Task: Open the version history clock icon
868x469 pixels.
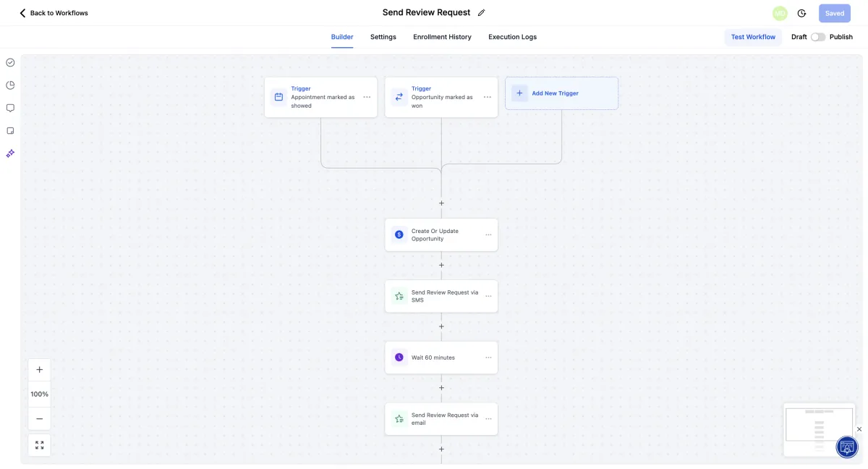Action: (x=801, y=13)
